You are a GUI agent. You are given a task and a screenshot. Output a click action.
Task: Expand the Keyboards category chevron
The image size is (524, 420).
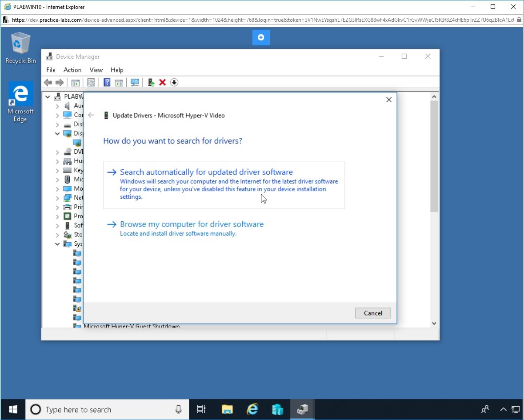pos(57,170)
